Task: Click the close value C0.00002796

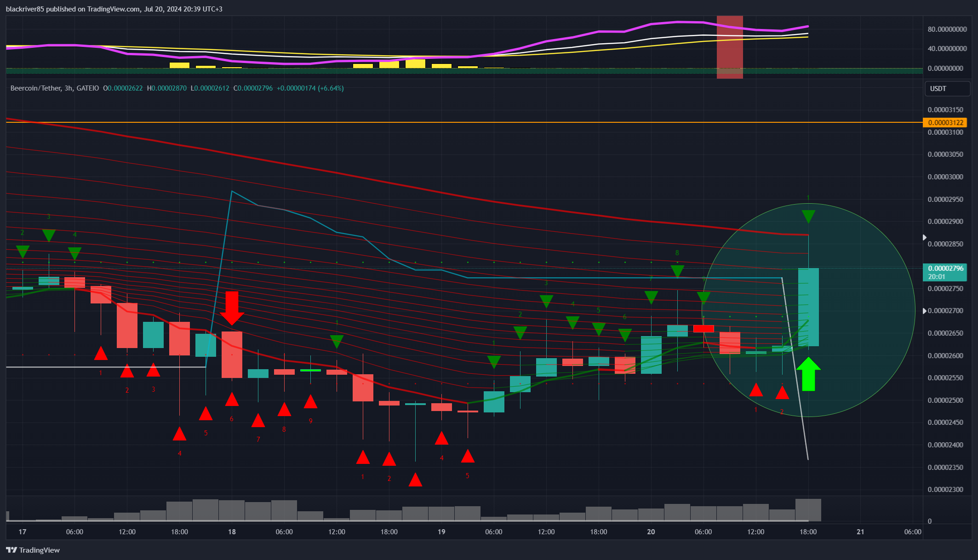Action: [x=253, y=88]
